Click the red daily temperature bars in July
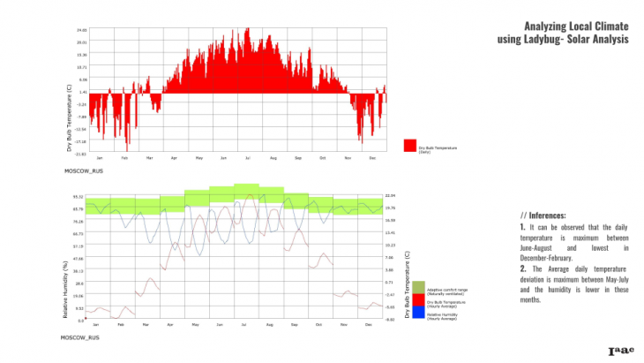The width and height of the screenshot is (644, 363). [x=249, y=66]
